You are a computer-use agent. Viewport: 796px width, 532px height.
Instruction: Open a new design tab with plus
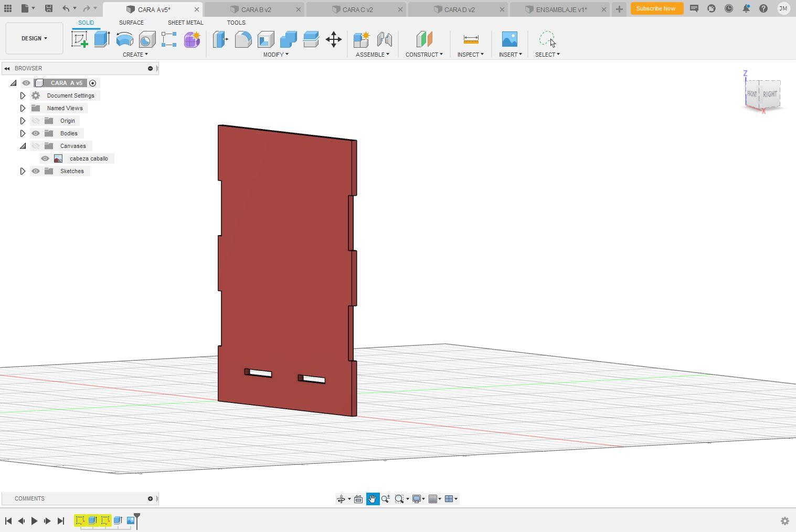click(619, 9)
